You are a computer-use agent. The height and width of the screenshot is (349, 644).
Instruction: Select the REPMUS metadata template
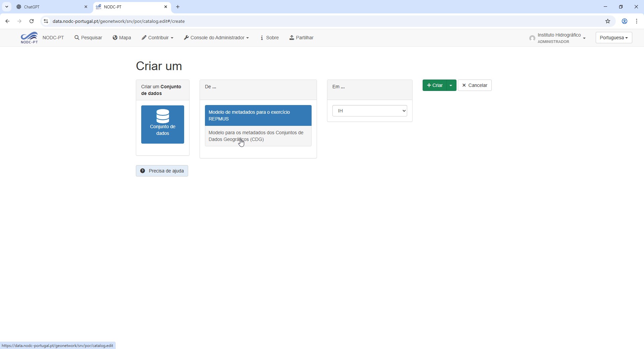(258, 115)
